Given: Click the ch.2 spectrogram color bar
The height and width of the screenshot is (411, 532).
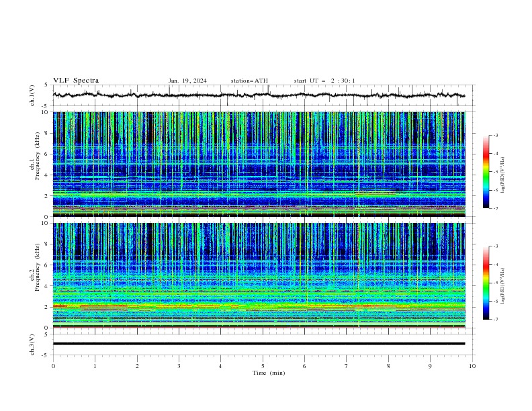Looking at the screenshot, I should pyautogui.click(x=486, y=283).
